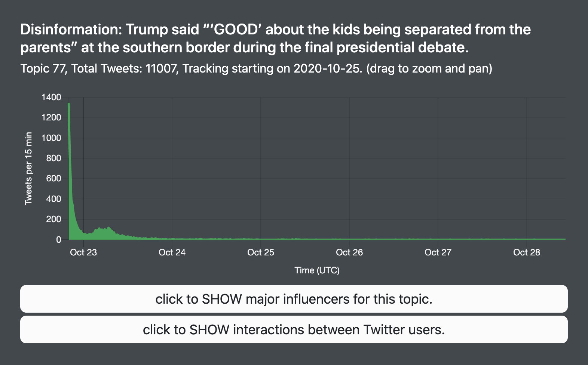Select the Oct 24 date tick label
The height and width of the screenshot is (365, 588).
click(x=172, y=252)
